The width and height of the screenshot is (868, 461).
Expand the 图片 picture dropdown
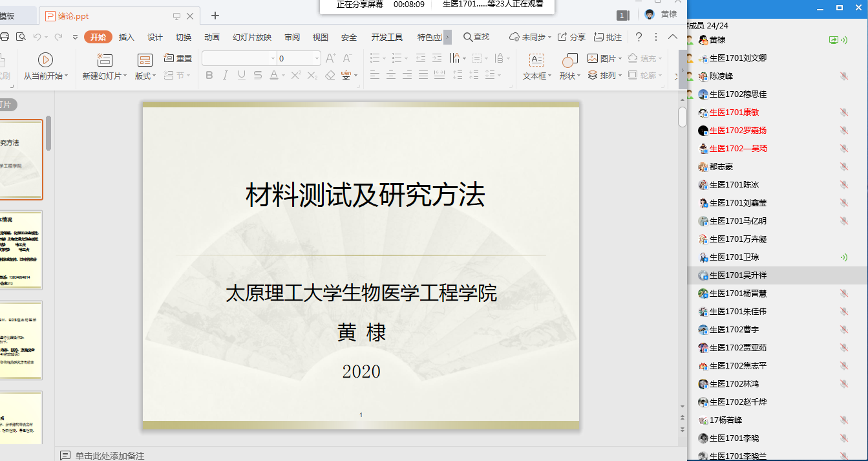tap(620, 59)
